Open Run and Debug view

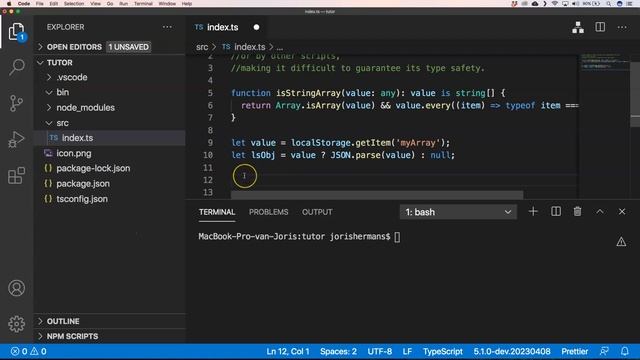(x=16, y=139)
